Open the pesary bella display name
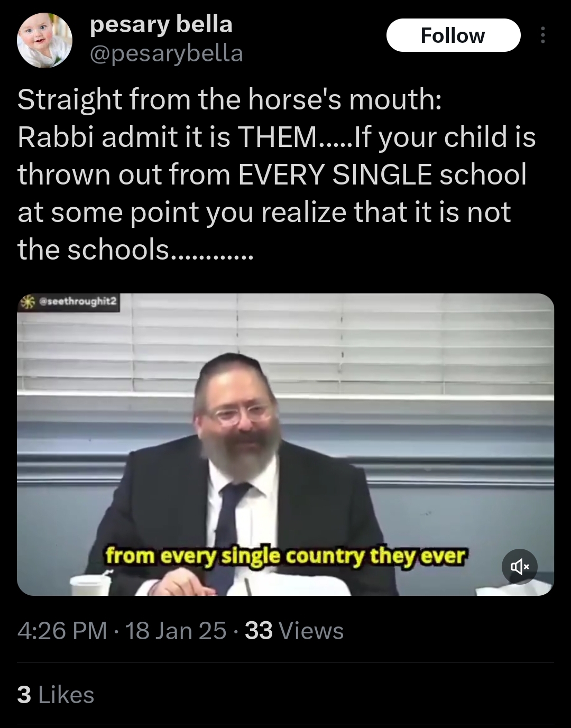 coord(161,24)
